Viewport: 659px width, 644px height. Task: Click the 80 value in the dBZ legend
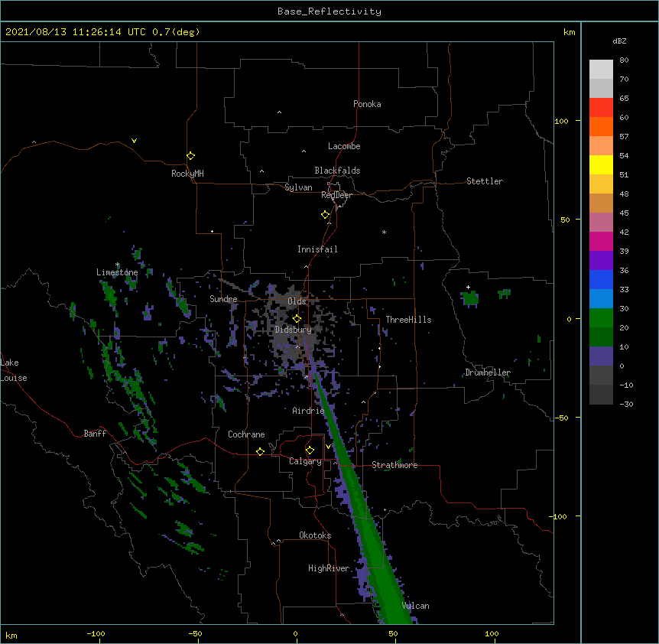pos(624,60)
